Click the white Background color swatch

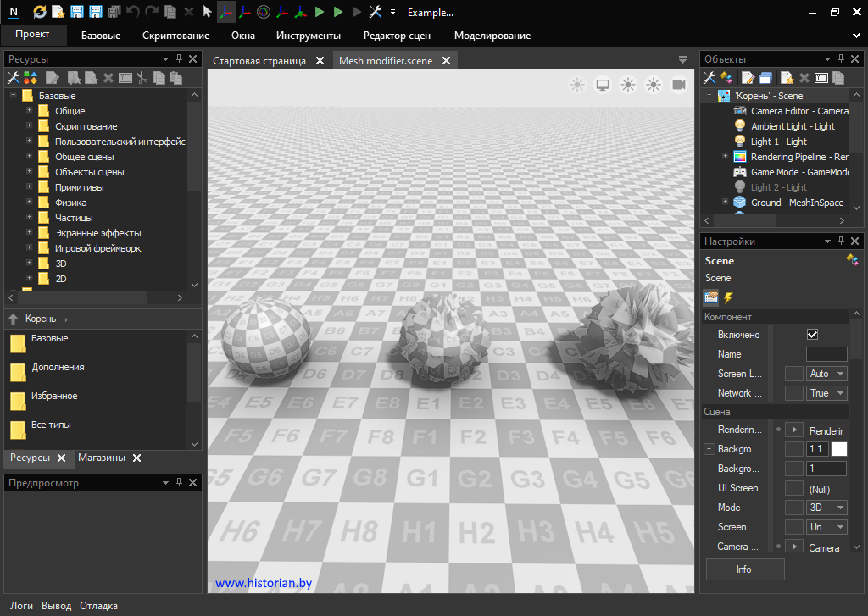[838, 449]
